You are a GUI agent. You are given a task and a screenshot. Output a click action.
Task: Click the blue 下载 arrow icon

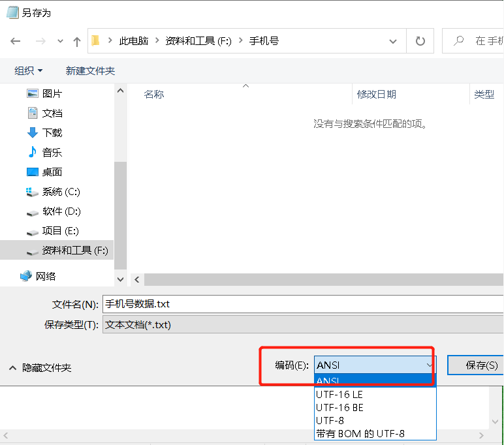pos(33,132)
